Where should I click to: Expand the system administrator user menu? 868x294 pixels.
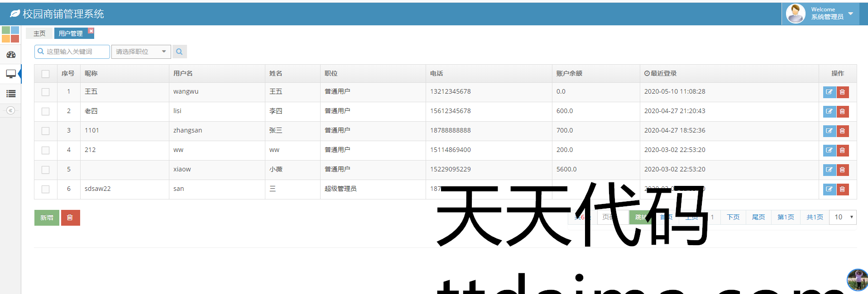[850, 14]
